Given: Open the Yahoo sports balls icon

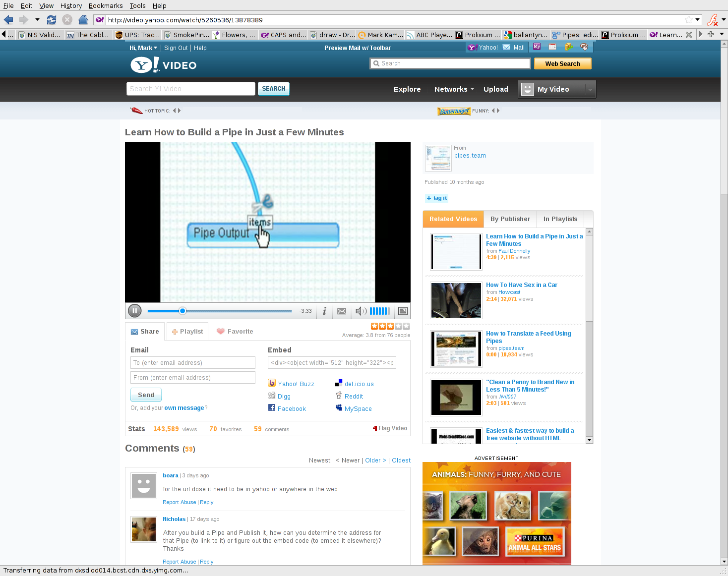Looking at the screenshot, I should pyautogui.click(x=584, y=47).
